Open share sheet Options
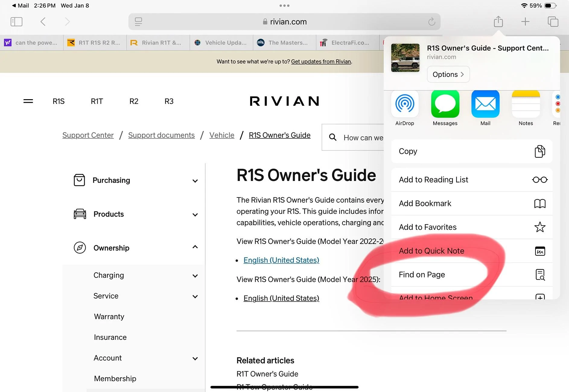The image size is (569, 392). (x=448, y=74)
